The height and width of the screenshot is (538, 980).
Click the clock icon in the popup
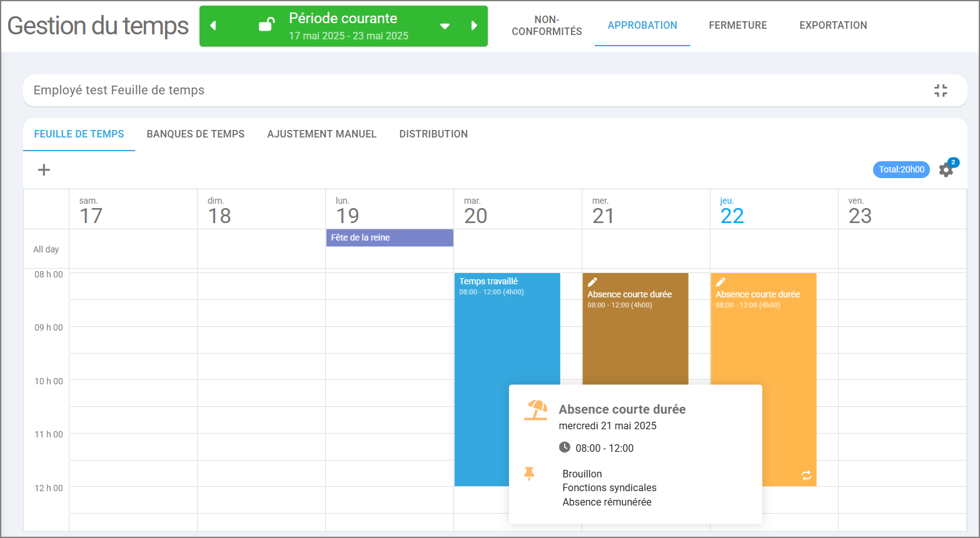coord(564,447)
